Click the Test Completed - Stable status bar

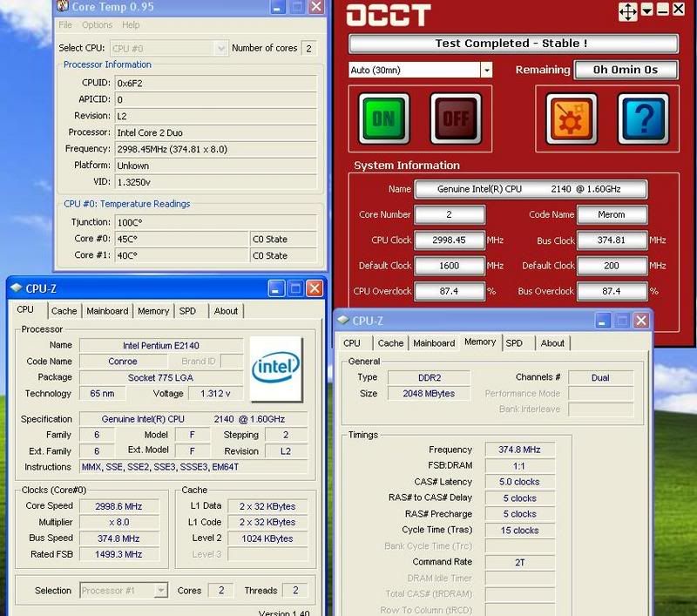coord(513,44)
